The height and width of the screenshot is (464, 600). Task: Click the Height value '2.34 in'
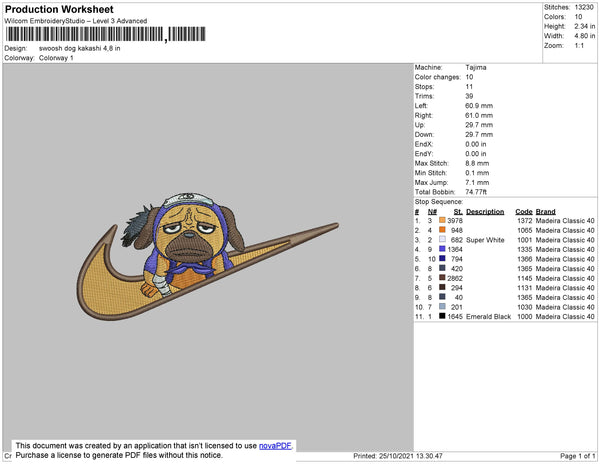click(x=584, y=26)
